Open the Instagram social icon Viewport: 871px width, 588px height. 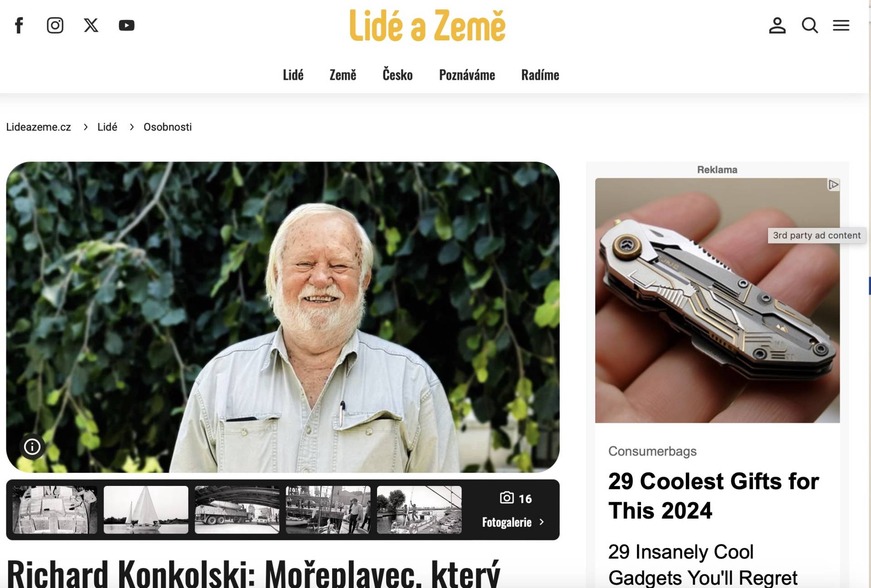(55, 25)
